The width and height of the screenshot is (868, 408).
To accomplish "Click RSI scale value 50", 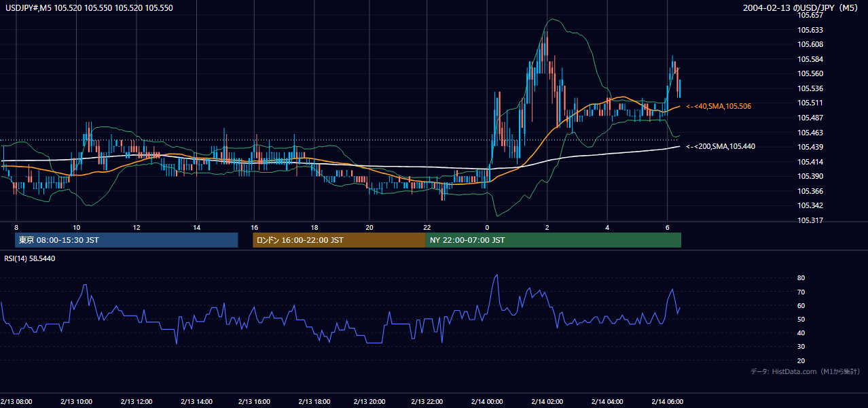I will 801,319.
